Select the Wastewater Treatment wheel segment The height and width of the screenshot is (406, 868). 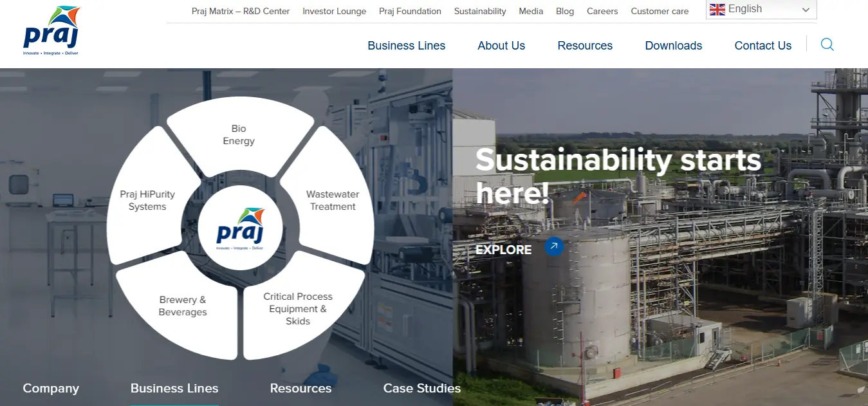point(333,199)
